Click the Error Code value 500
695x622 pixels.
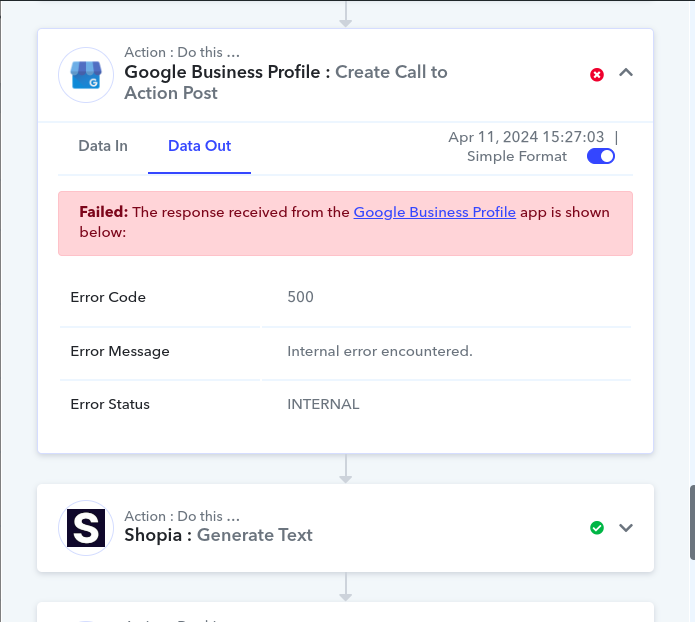tap(301, 297)
